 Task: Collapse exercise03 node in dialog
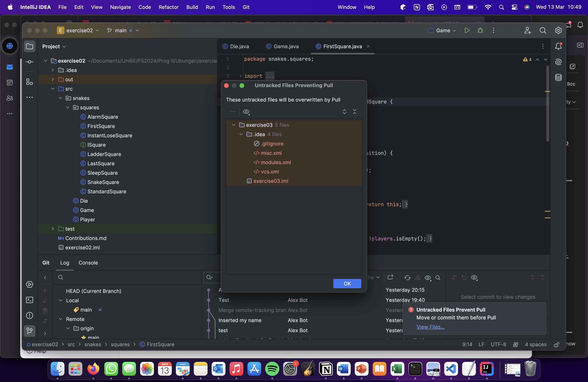(x=234, y=125)
